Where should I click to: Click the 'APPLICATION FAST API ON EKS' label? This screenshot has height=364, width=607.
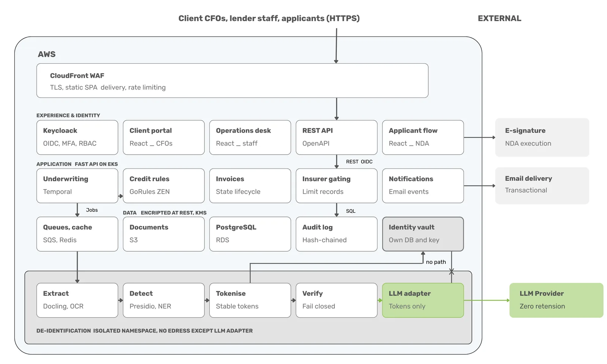click(x=77, y=164)
